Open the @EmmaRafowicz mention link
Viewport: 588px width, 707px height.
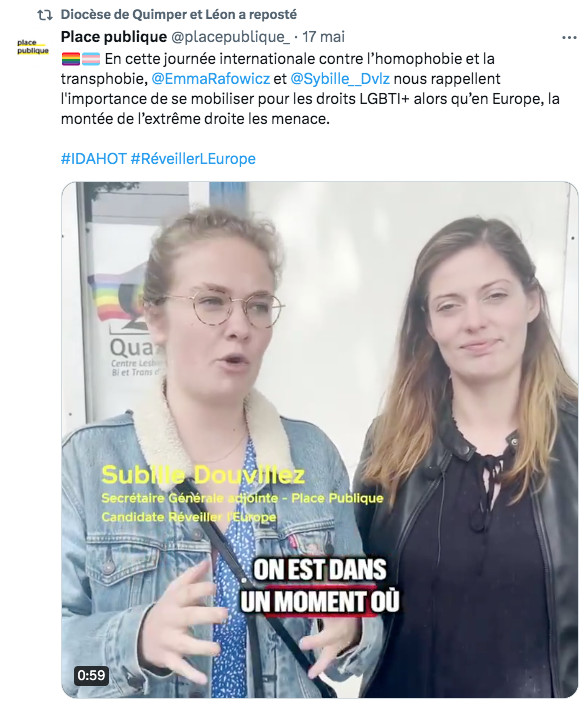tap(211, 79)
